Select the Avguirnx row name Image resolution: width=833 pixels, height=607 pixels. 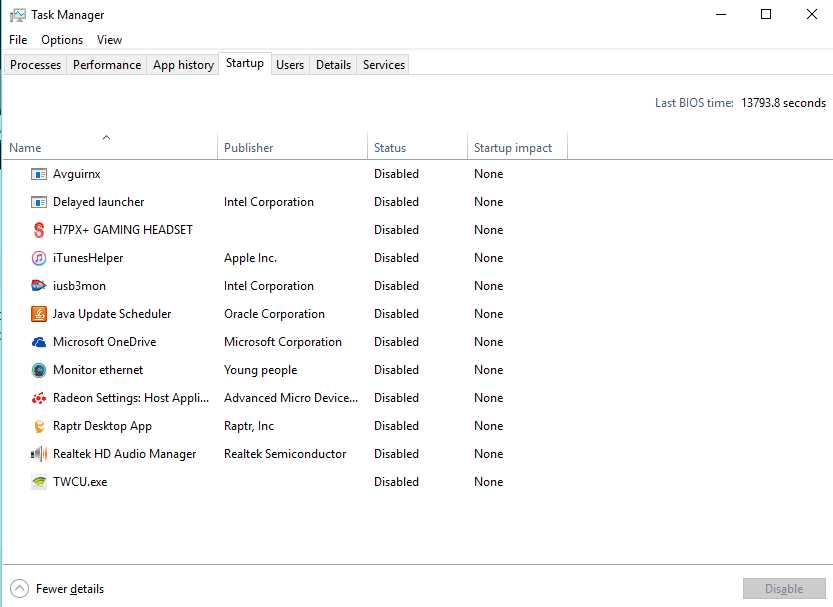coord(76,174)
